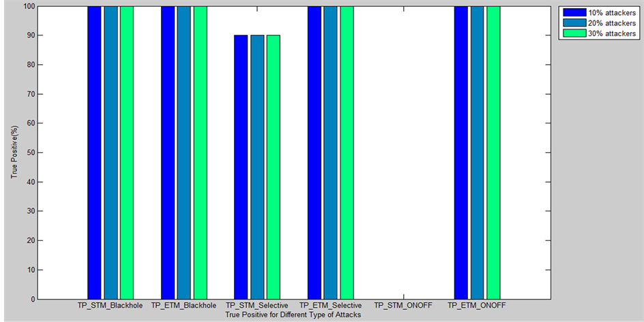Select the '10% attackers' legend text
The image size is (644, 322).
pos(608,12)
